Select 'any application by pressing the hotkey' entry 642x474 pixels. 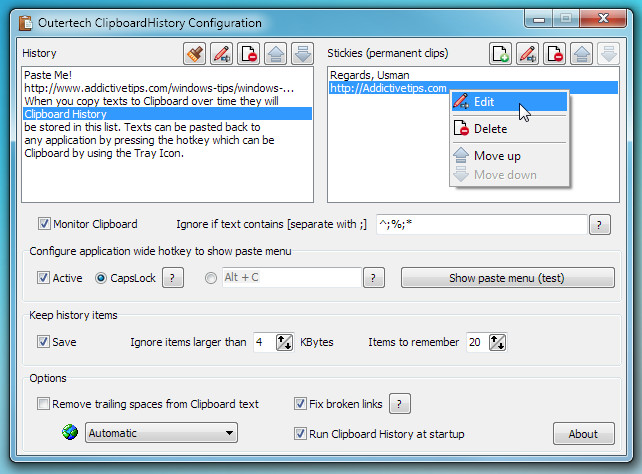click(x=167, y=140)
